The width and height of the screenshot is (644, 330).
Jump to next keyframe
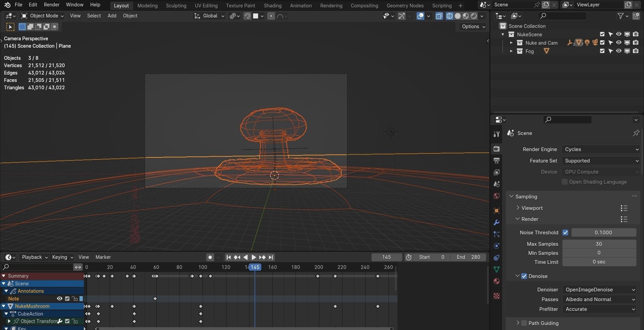(262, 257)
